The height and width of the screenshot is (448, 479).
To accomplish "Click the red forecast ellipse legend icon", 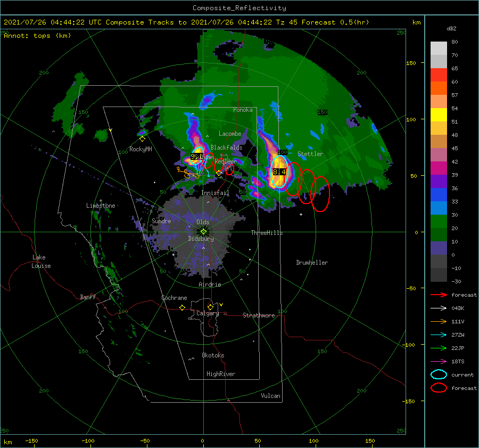I will 439,388.
